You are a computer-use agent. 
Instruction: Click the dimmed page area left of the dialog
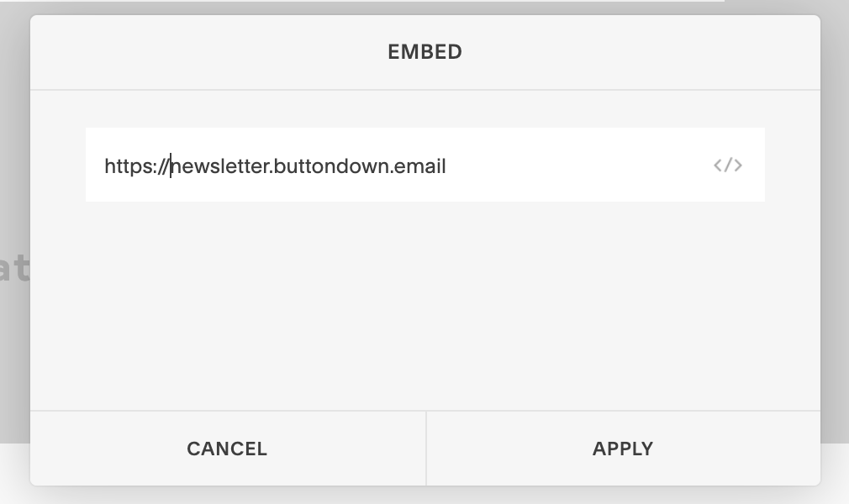pos(14,162)
